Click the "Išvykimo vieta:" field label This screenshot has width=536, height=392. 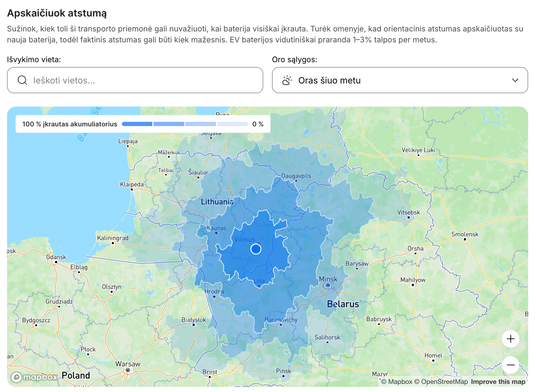[34, 59]
